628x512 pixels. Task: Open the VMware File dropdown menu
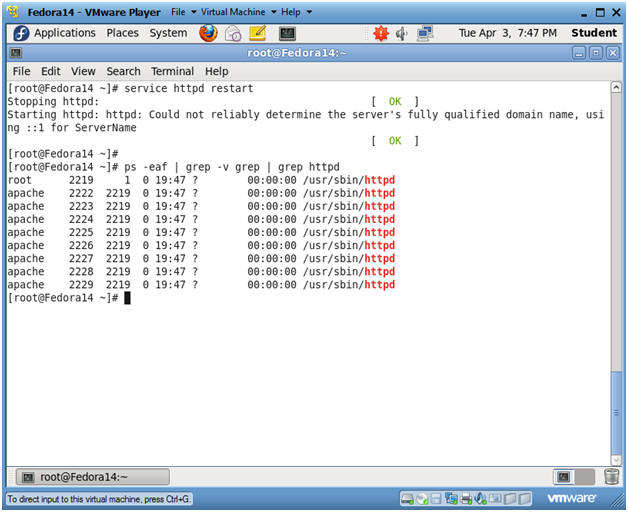coord(183,12)
